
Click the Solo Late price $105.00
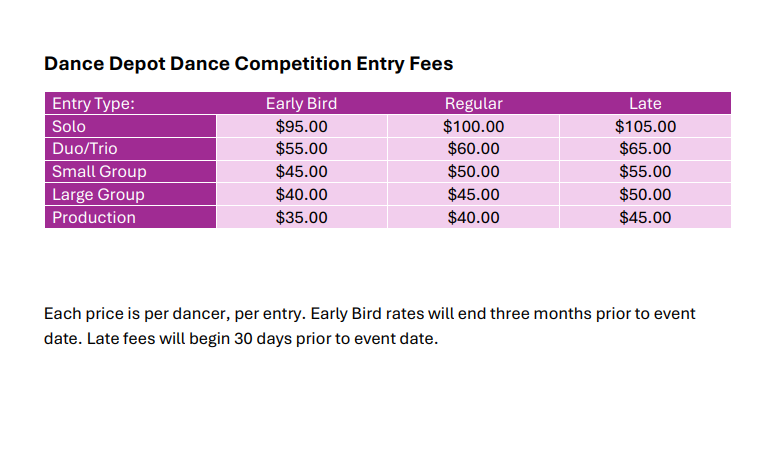coord(645,127)
